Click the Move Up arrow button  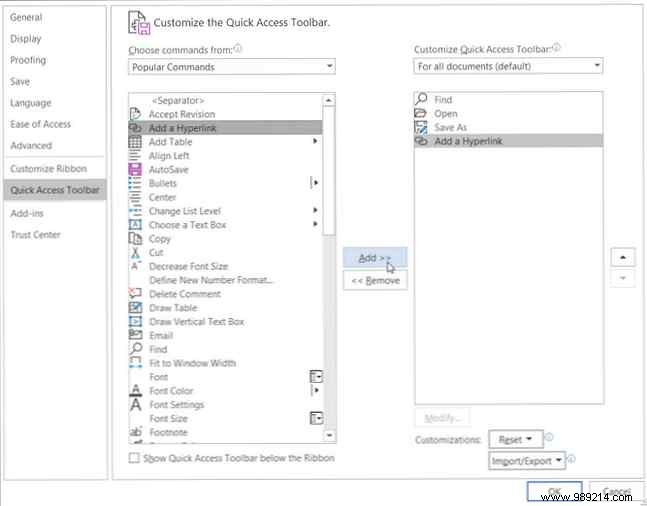[x=623, y=257]
